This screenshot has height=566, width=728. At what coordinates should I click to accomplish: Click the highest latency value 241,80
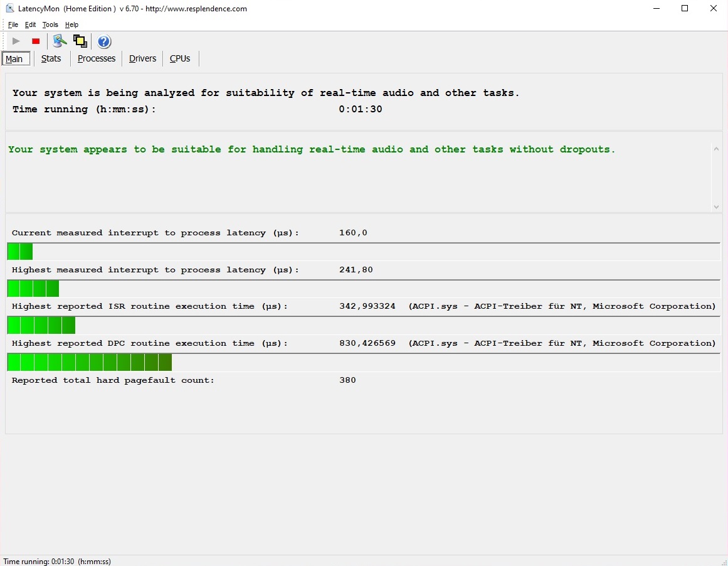click(356, 270)
